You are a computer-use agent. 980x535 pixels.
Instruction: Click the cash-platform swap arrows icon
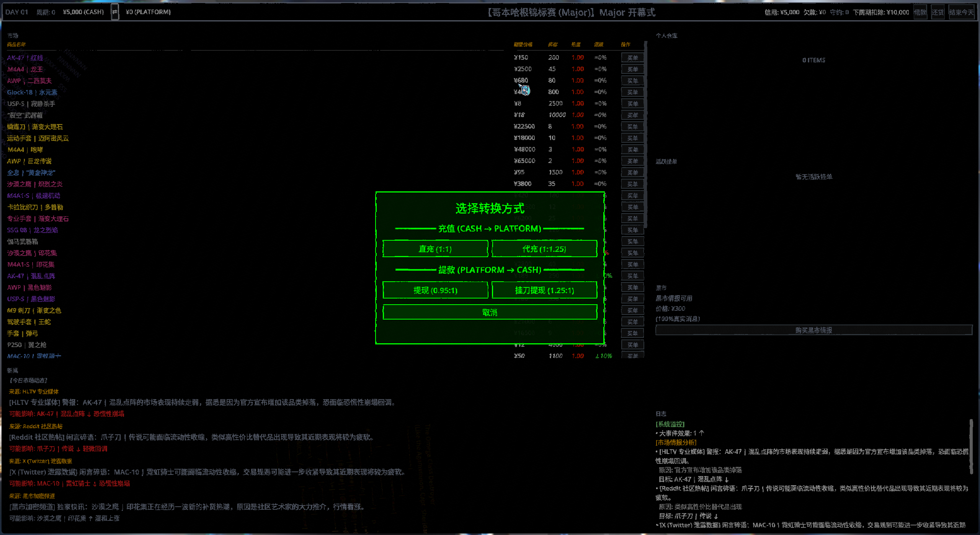114,12
